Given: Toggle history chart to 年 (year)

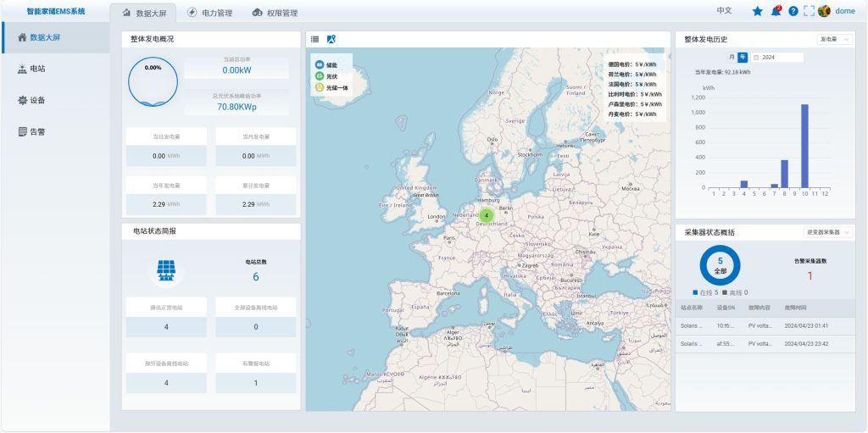Looking at the screenshot, I should pos(743,57).
